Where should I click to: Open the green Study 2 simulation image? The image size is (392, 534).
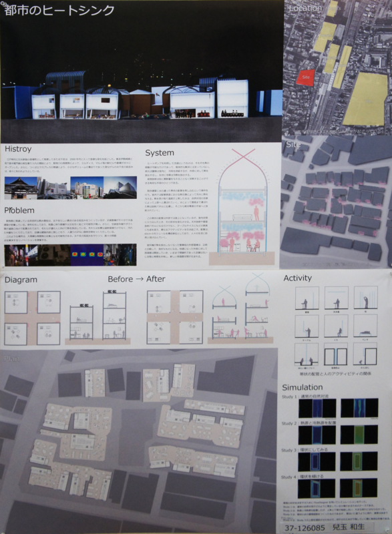(x=359, y=435)
